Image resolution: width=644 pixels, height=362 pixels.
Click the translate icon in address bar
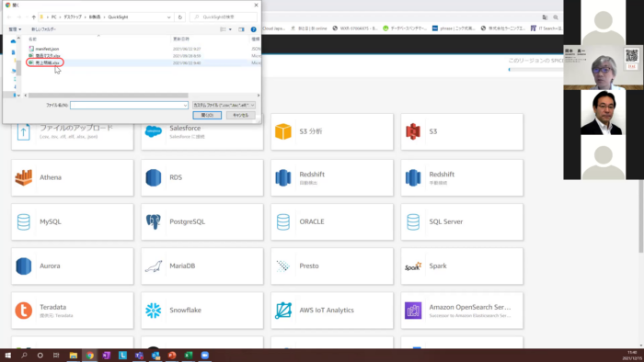[545, 17]
